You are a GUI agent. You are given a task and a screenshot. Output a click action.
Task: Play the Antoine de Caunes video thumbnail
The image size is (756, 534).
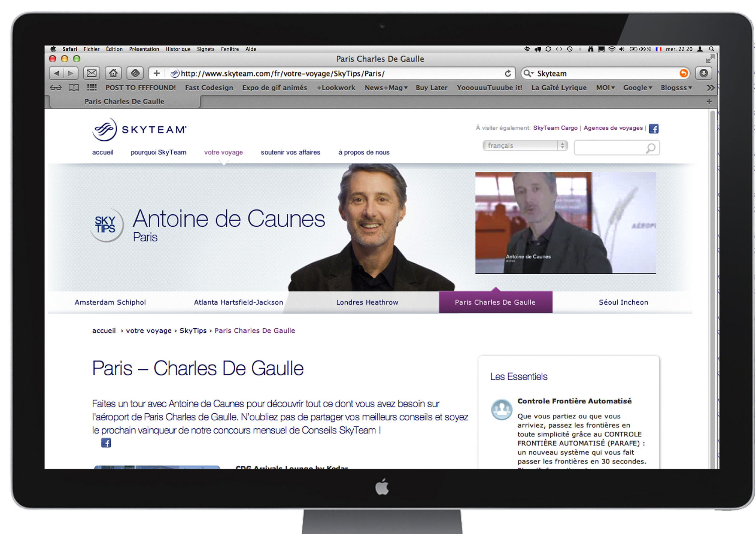(565, 223)
